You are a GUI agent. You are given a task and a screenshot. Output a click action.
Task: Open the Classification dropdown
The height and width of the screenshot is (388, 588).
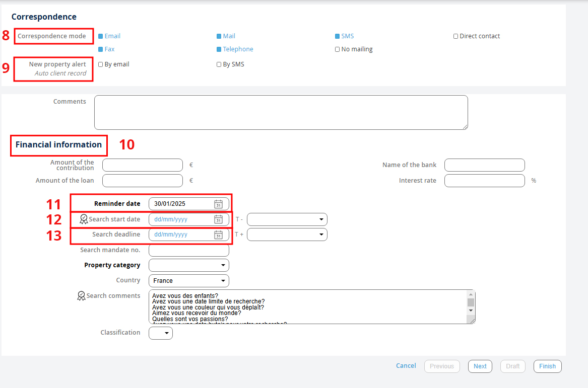(161, 333)
